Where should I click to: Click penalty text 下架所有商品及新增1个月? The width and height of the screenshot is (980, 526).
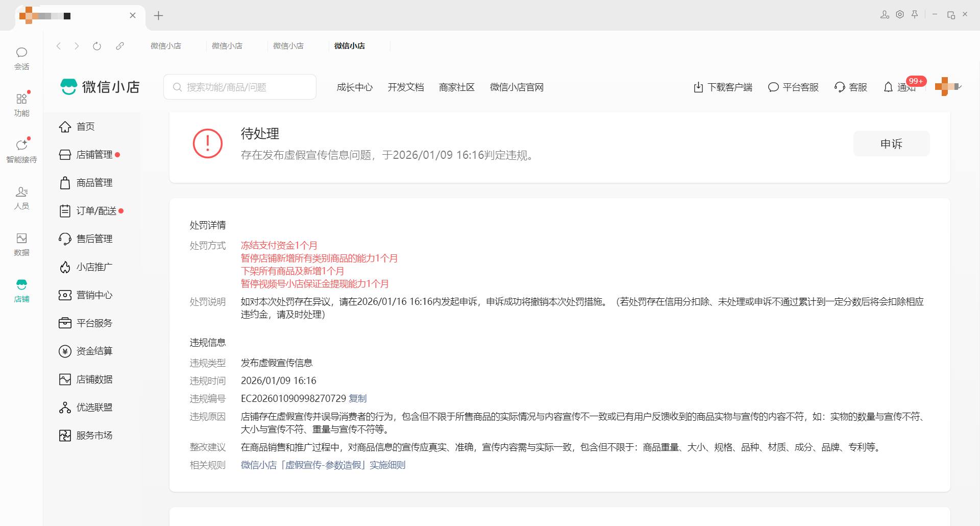(x=292, y=271)
